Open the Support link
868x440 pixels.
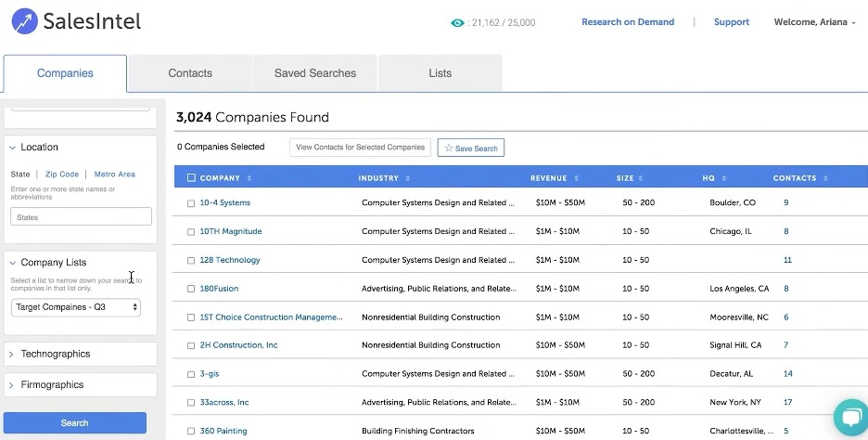732,22
